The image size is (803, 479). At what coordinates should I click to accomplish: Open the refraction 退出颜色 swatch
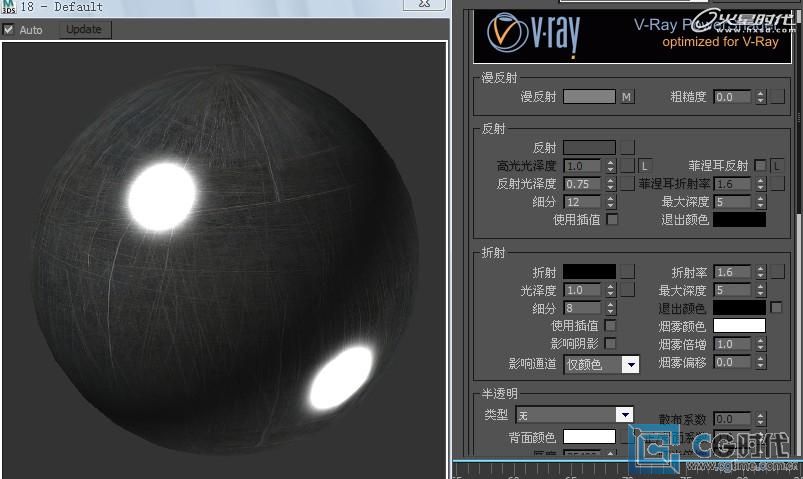739,307
